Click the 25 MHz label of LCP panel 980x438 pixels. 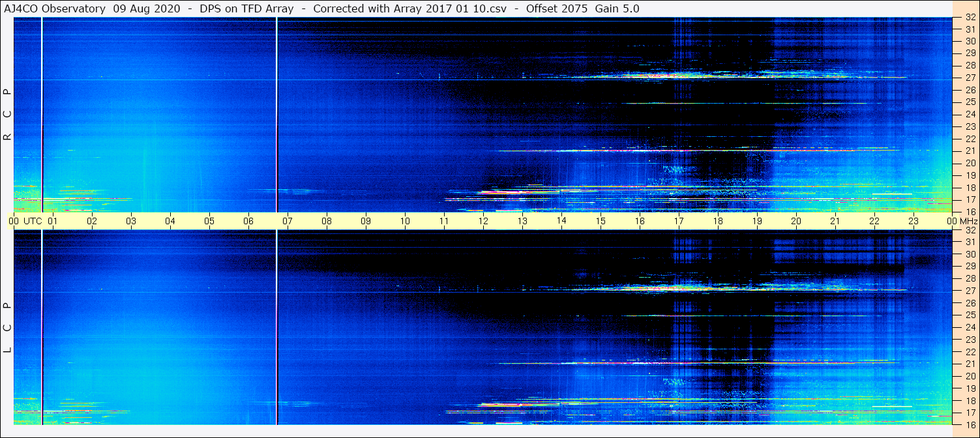(x=970, y=315)
